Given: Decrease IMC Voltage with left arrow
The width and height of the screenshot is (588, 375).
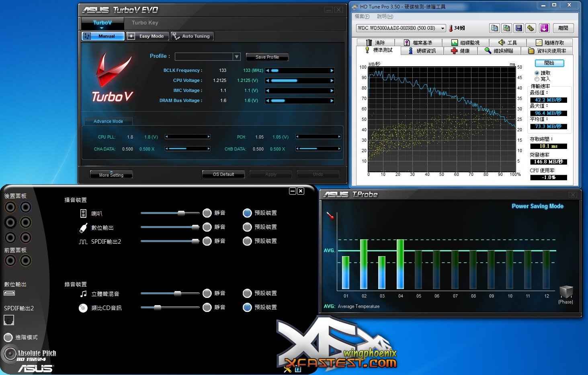Looking at the screenshot, I should pos(268,91).
